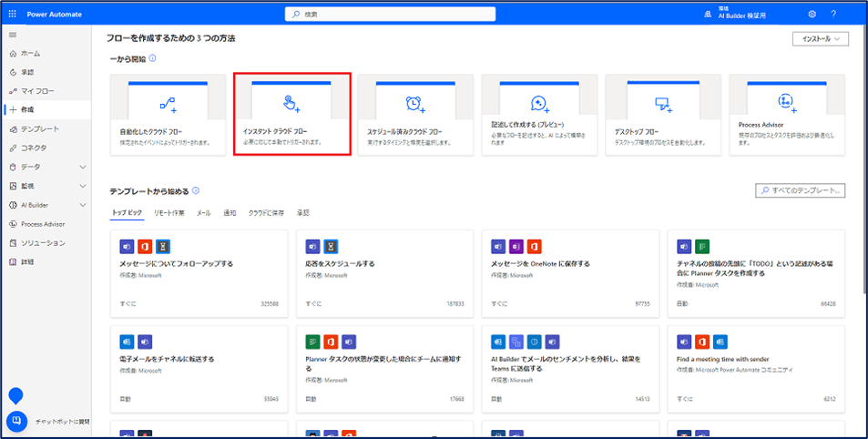
Task: Switch to 通知 tab
Action: tap(230, 213)
